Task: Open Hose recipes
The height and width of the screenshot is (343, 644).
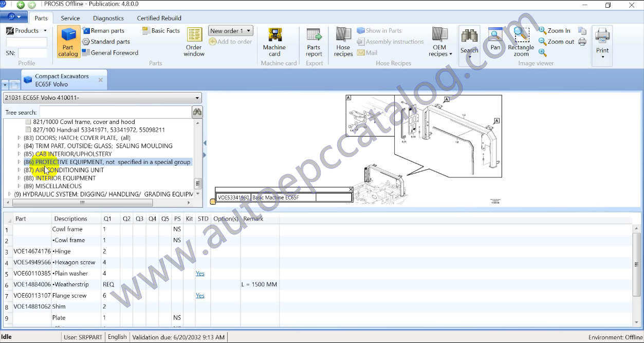Action: point(343,42)
